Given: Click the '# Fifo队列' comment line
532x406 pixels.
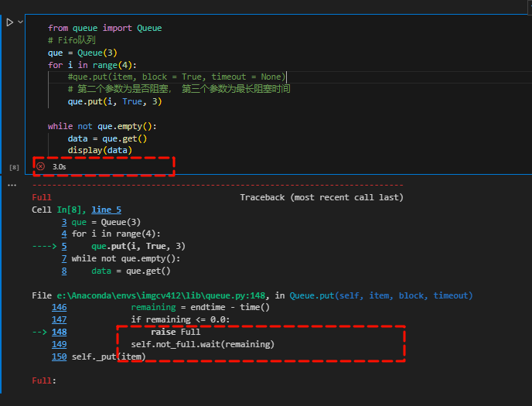Looking at the screenshot, I should [x=72, y=40].
